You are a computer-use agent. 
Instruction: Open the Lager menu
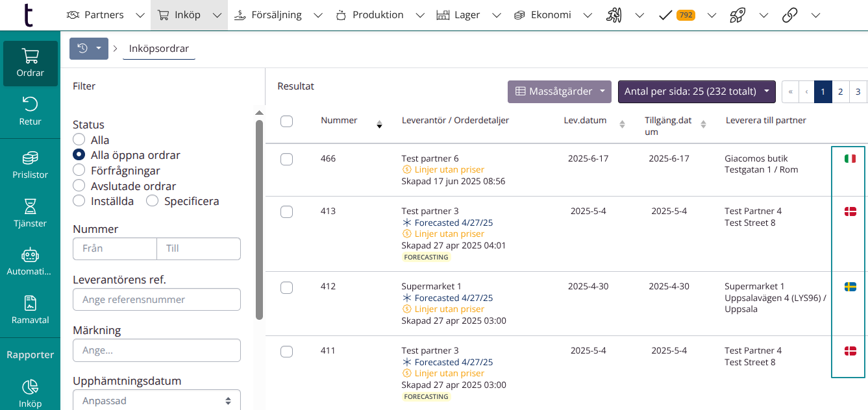[x=459, y=16]
